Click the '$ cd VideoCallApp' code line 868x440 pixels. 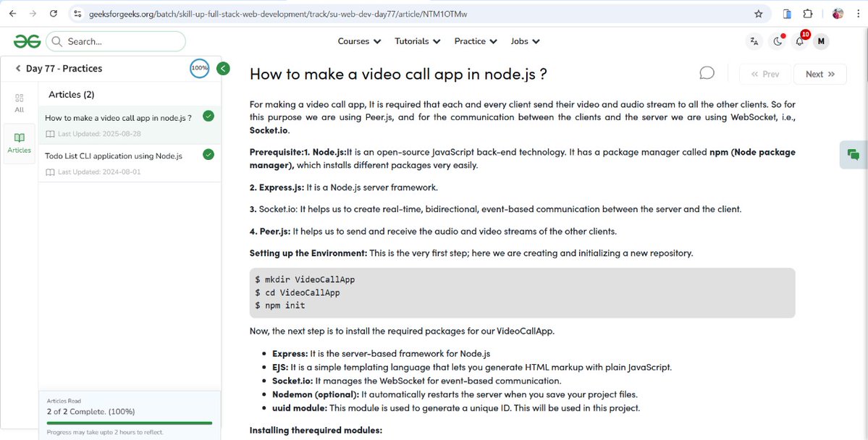coord(298,293)
